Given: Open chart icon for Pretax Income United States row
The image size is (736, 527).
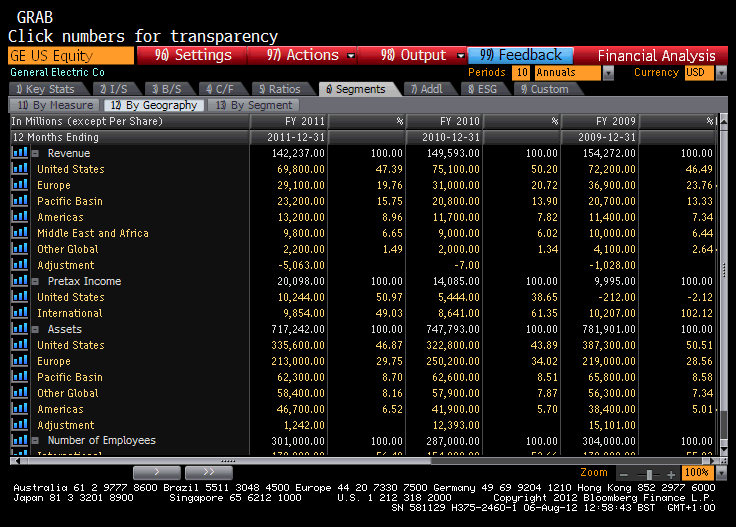Looking at the screenshot, I should point(20,297).
